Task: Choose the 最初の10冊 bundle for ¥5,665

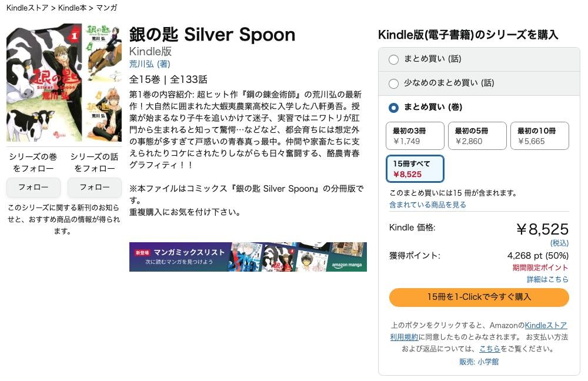Action: click(x=539, y=136)
